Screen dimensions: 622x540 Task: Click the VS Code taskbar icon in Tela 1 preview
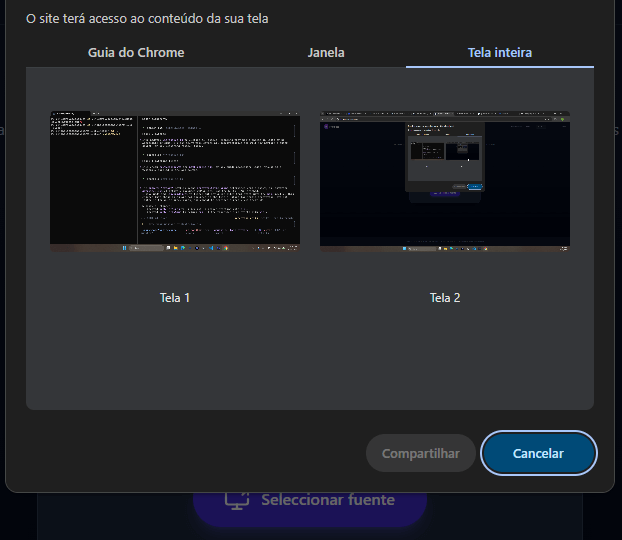[x=211, y=248]
